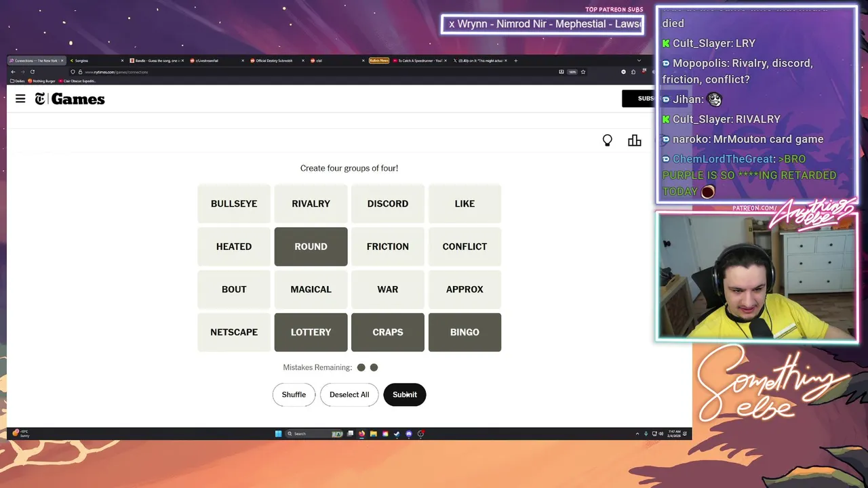
Task: Click the Shuffle button
Action: pos(294,394)
